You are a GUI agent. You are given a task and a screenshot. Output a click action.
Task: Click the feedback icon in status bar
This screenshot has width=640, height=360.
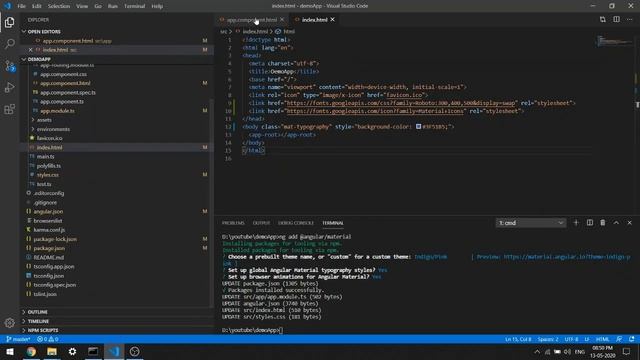coord(619,339)
